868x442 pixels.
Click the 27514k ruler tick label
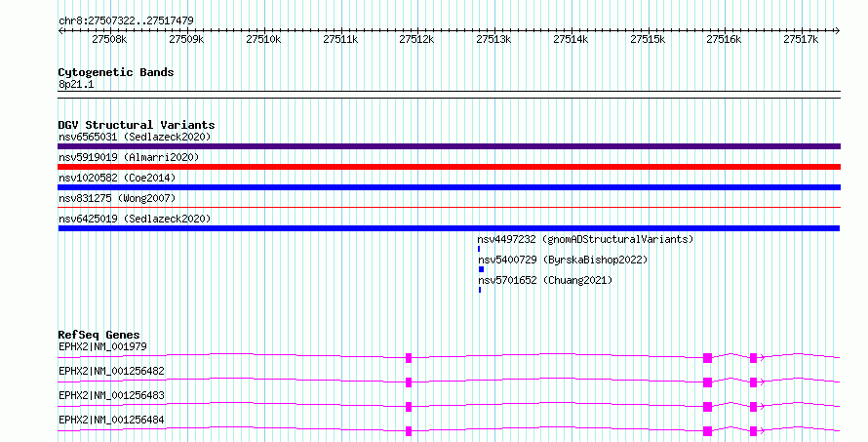(x=571, y=39)
